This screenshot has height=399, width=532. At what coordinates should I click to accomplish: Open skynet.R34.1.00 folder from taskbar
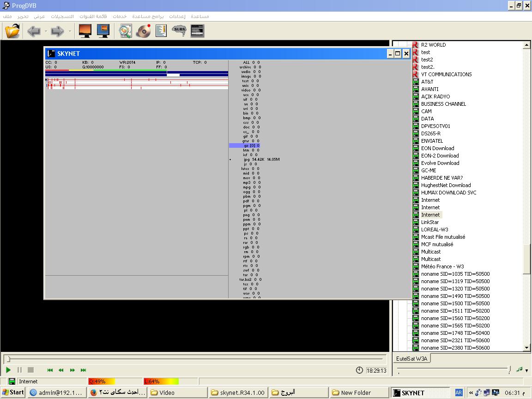point(239,393)
